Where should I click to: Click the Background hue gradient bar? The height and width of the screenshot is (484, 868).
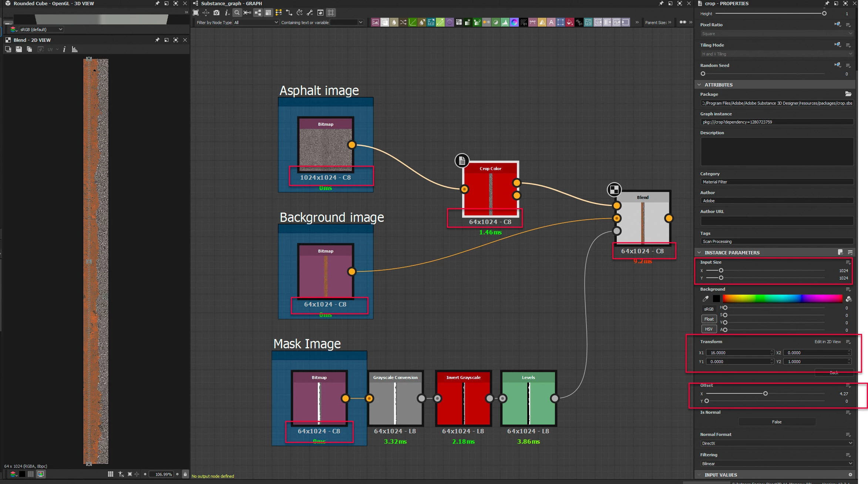782,298
